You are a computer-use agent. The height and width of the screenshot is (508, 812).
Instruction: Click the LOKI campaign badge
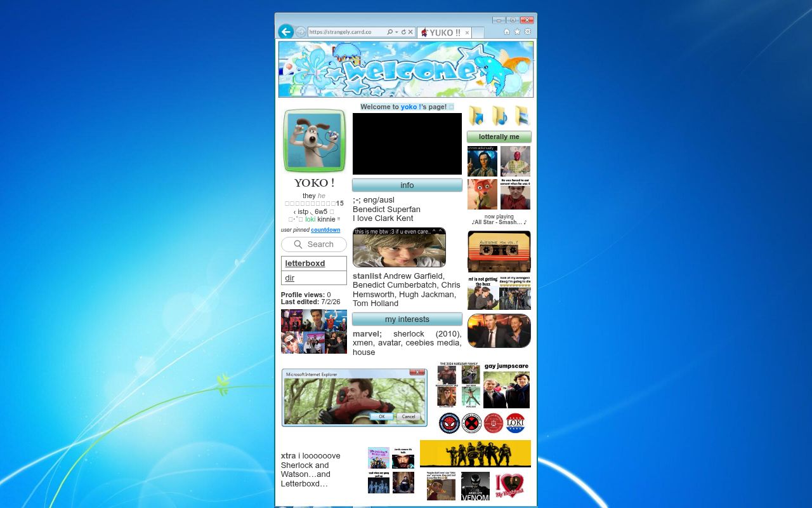tap(516, 423)
